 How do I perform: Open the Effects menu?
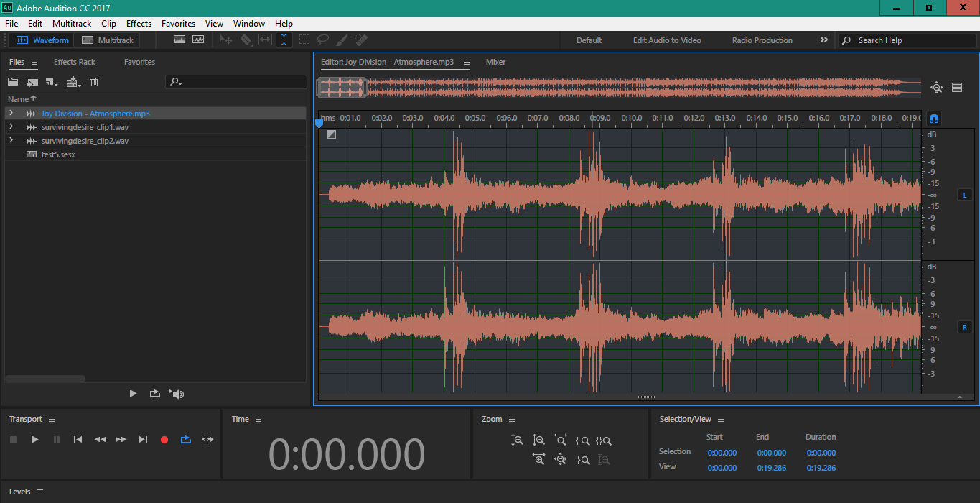click(x=139, y=24)
